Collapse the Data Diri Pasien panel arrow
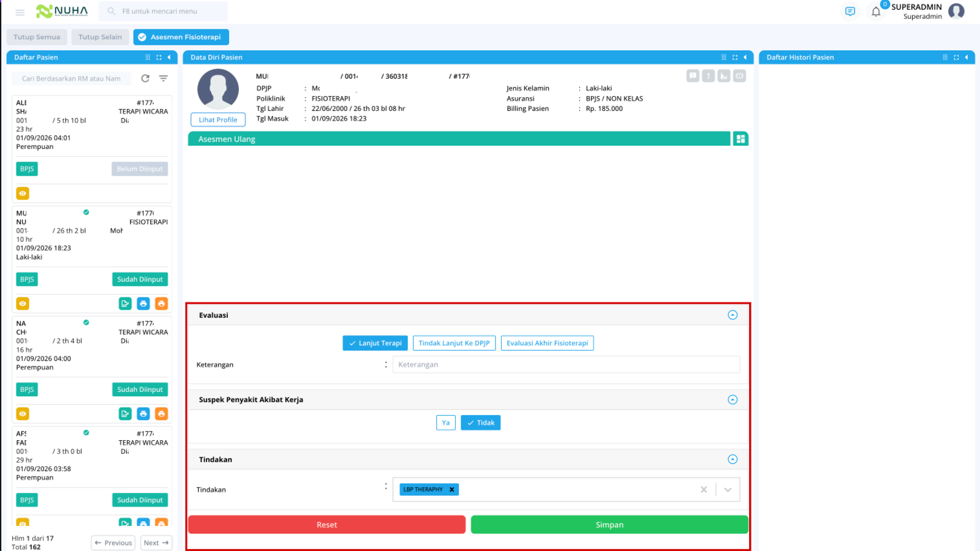The width and height of the screenshot is (980, 551). point(745,58)
